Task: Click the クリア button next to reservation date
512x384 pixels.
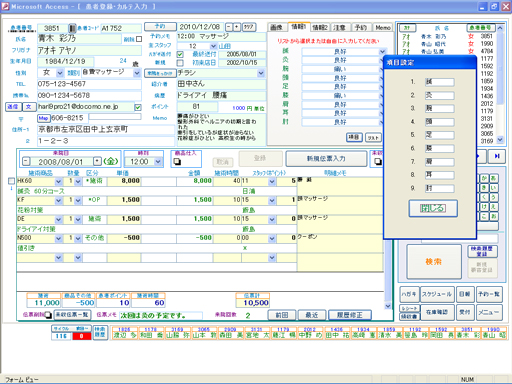Action: tap(248, 27)
